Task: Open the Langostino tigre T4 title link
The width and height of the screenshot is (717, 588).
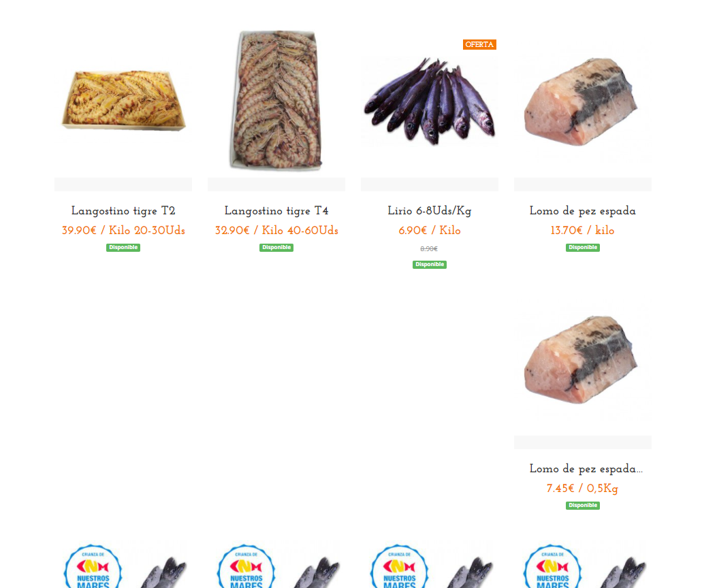Action: coord(276,211)
